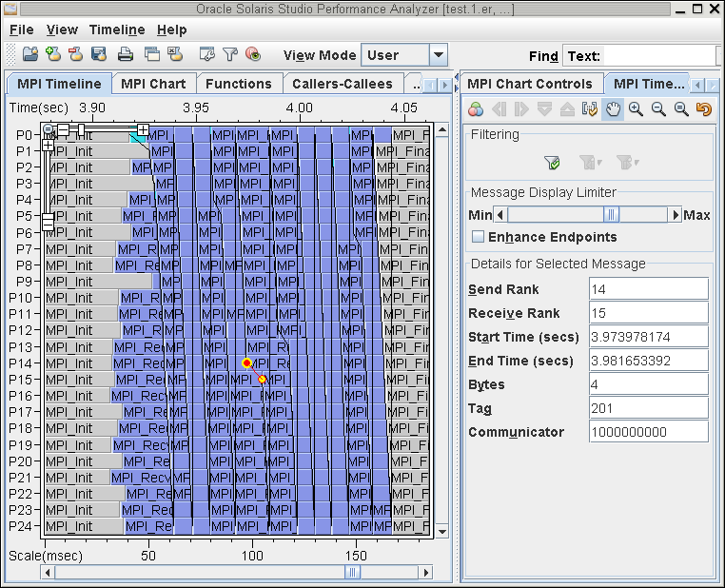
Task: Click the step-left arrow icon
Action: tap(500, 109)
